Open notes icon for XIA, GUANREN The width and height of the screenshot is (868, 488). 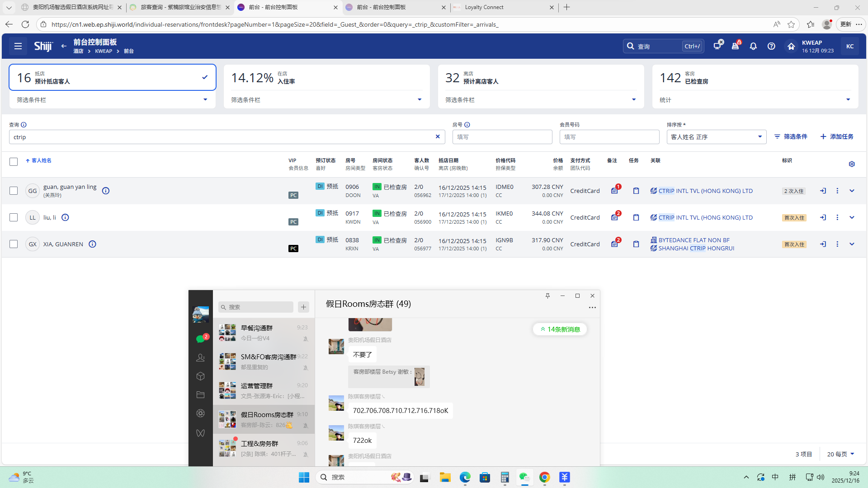pyautogui.click(x=614, y=244)
